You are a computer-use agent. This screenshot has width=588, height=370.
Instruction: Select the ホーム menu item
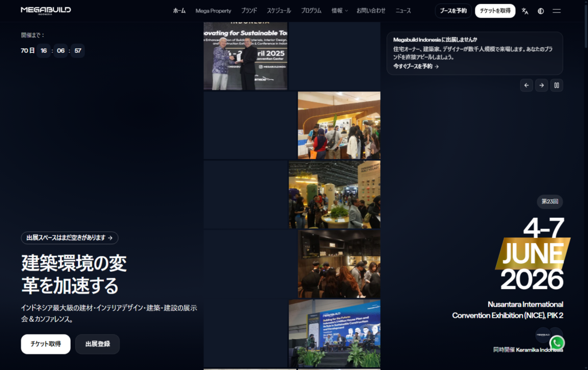[x=179, y=10]
